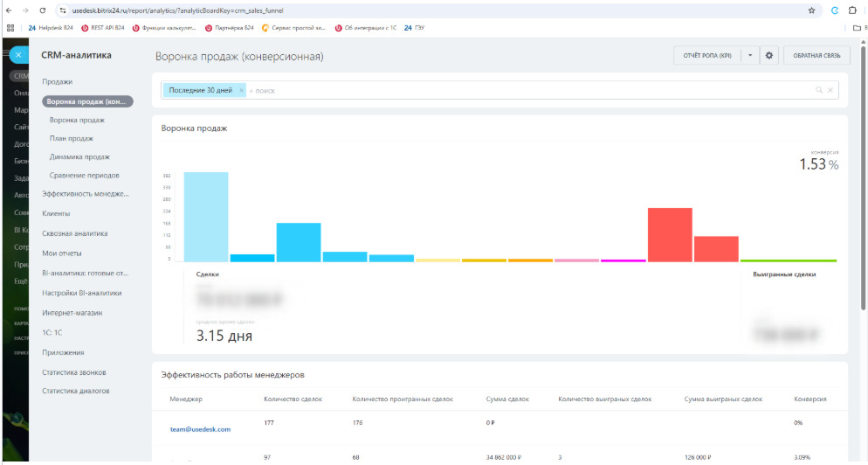The width and height of the screenshot is (868, 465).
Task: Click the tall red funnel bar
Action: 670,235
